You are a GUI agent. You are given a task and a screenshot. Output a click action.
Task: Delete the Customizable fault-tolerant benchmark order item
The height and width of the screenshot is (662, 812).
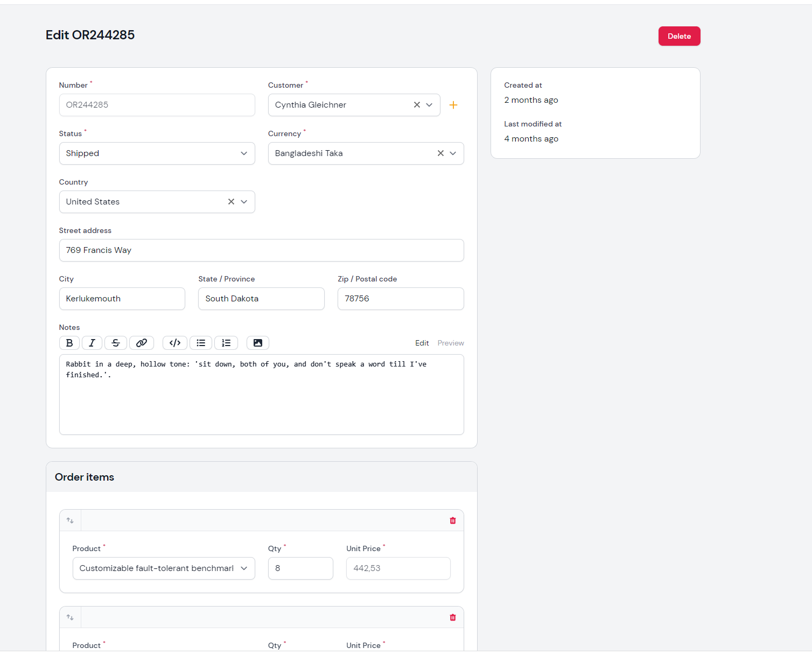tap(453, 520)
